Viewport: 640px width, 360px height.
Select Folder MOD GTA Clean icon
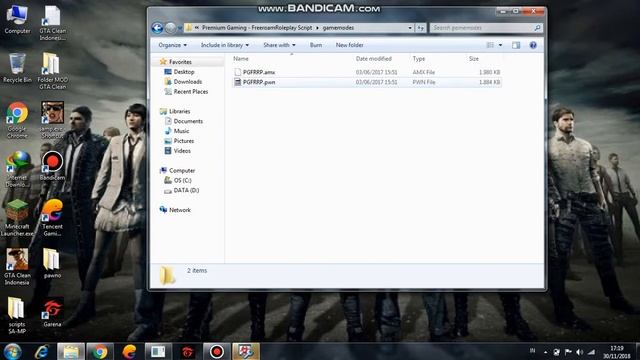pyautogui.click(x=52, y=71)
